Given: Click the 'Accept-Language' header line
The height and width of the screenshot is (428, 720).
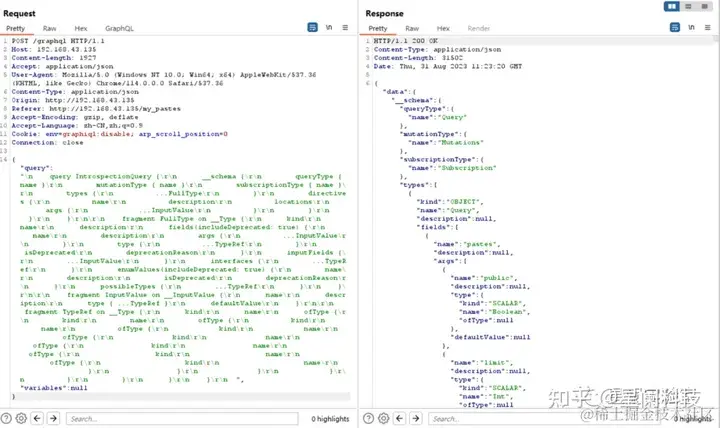Looking at the screenshot, I should (77, 125).
